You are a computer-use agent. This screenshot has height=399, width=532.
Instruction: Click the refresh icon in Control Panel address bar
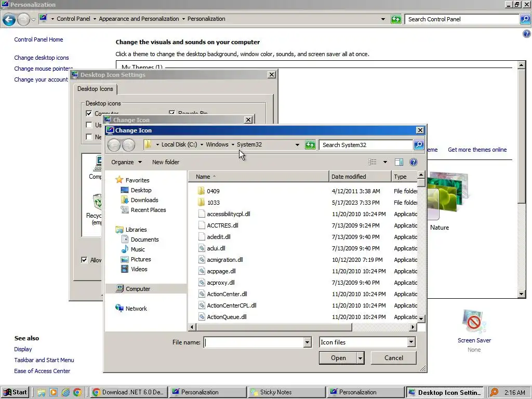tap(396, 19)
